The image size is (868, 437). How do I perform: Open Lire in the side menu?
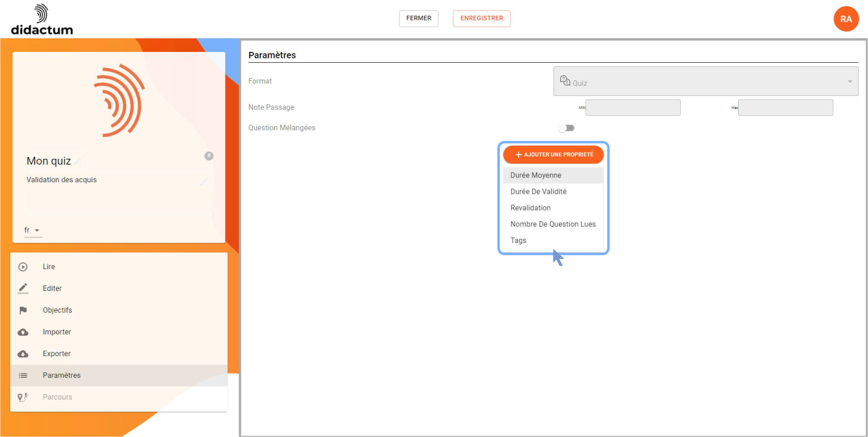[x=119, y=267]
